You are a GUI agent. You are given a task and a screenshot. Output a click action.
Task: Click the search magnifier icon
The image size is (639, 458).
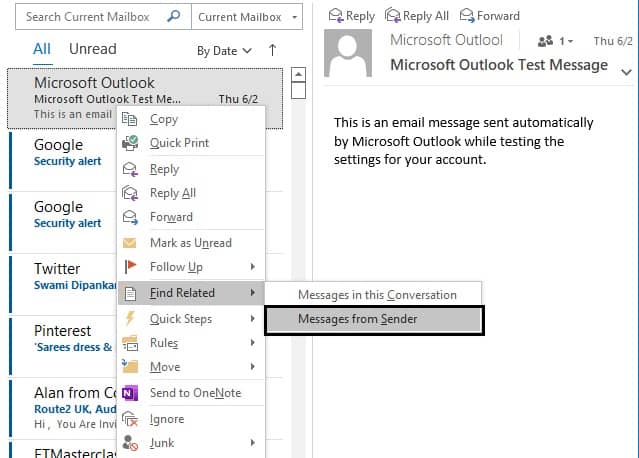point(174,16)
